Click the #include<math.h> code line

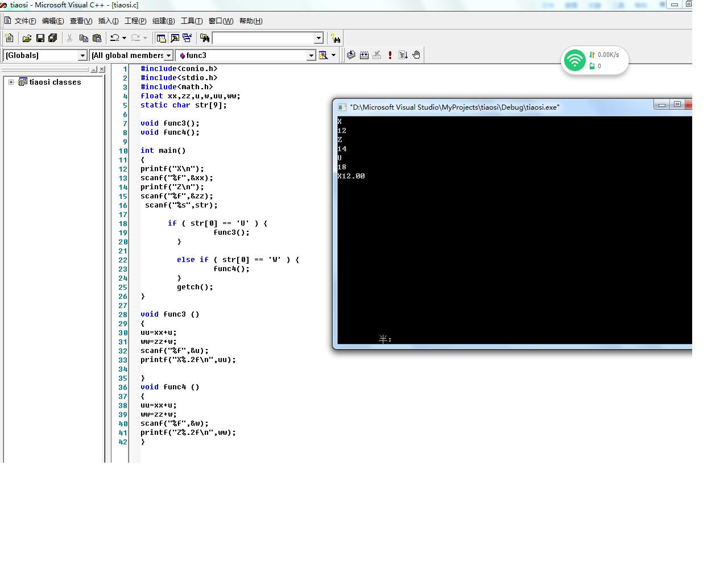pos(177,87)
